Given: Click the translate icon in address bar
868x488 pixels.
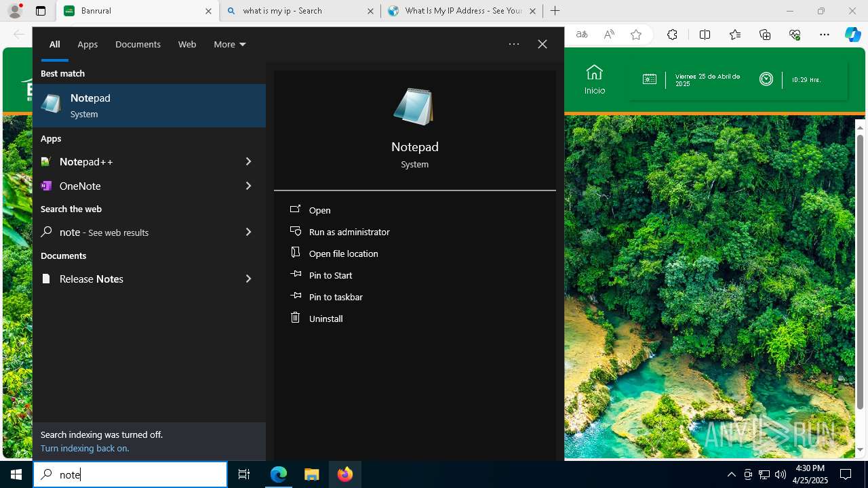Looking at the screenshot, I should tap(582, 35).
